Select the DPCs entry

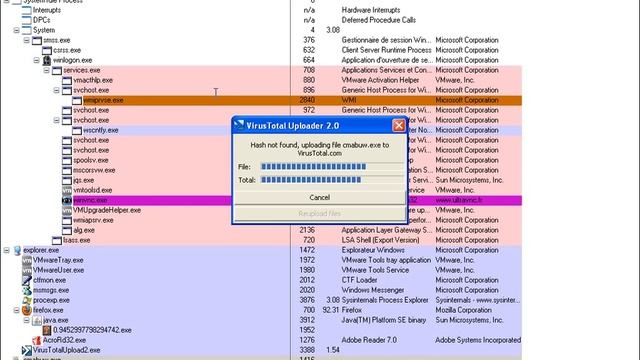click(42, 20)
